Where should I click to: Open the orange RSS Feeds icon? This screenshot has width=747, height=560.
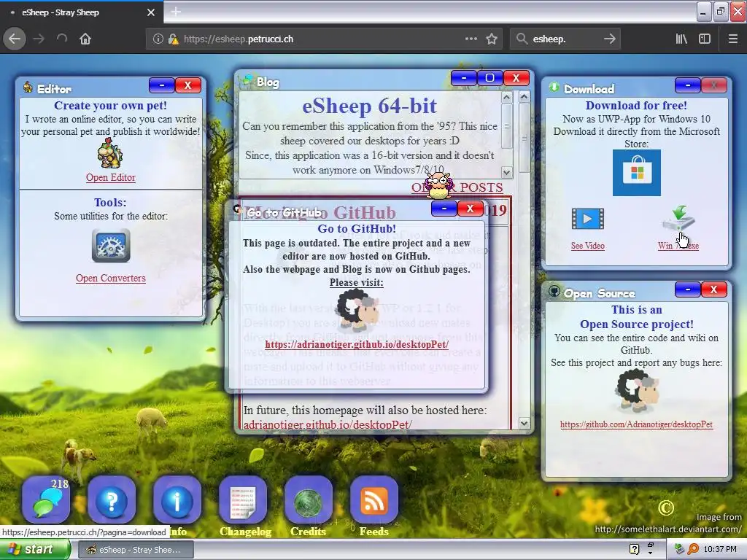[374, 500]
